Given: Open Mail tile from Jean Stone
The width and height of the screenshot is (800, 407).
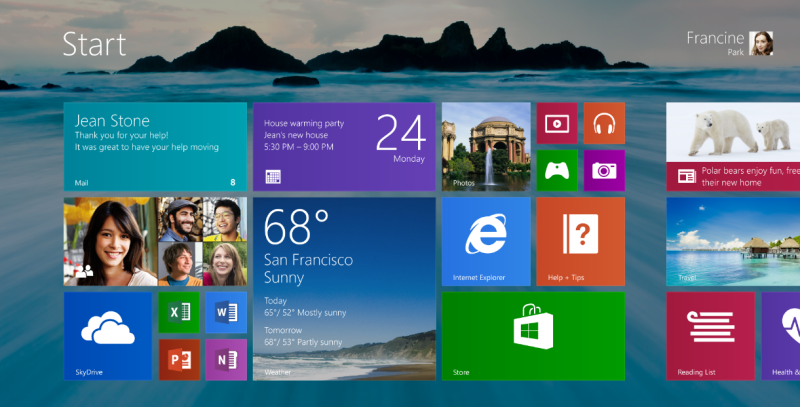Looking at the screenshot, I should coord(155,146).
